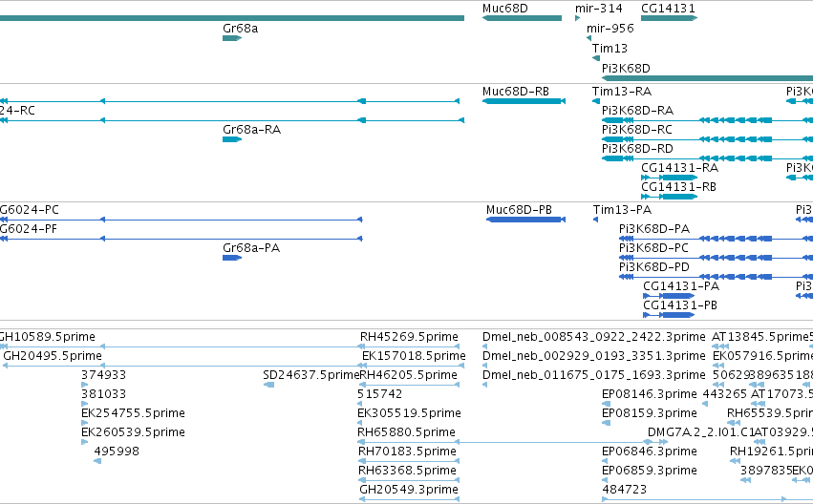813x504 pixels.
Task: Select the RH45269.5prime EST
Action: 409,337
